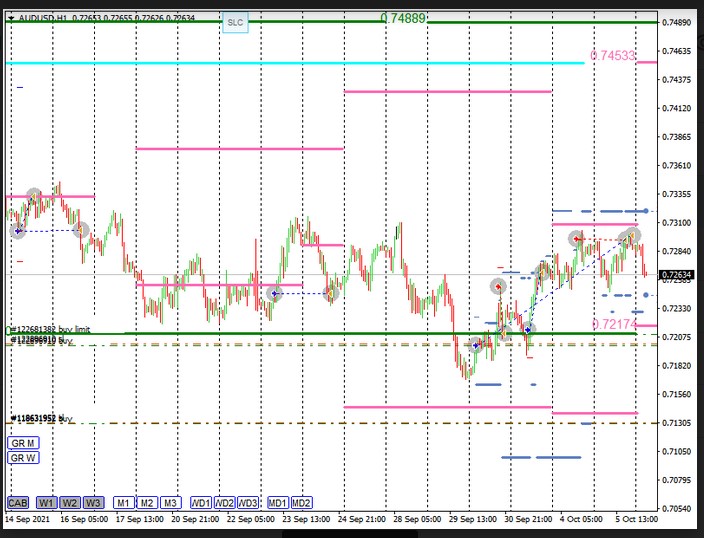Expand the AUDUSD,H1 chart dropdown arrow

tap(10, 19)
